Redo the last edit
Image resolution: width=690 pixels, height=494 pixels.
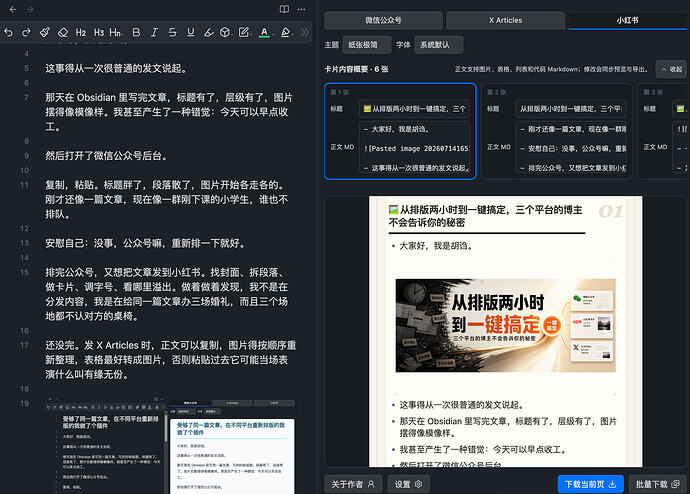[x=26, y=32]
